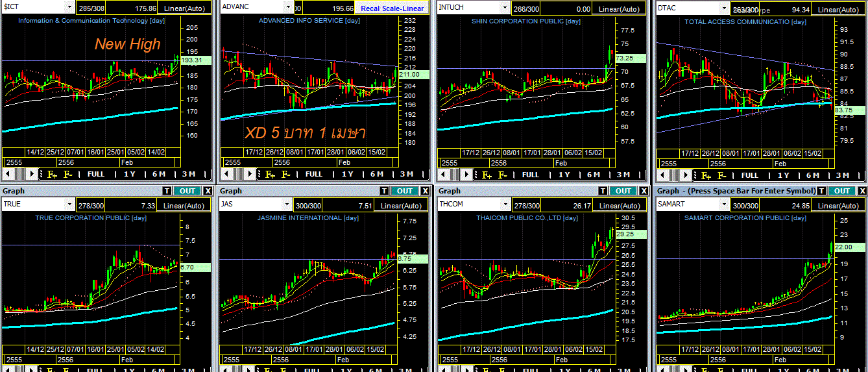The image size is (868, 372).
Task: Click OUT button on SAMART graph
Action: pyautogui.click(x=841, y=191)
